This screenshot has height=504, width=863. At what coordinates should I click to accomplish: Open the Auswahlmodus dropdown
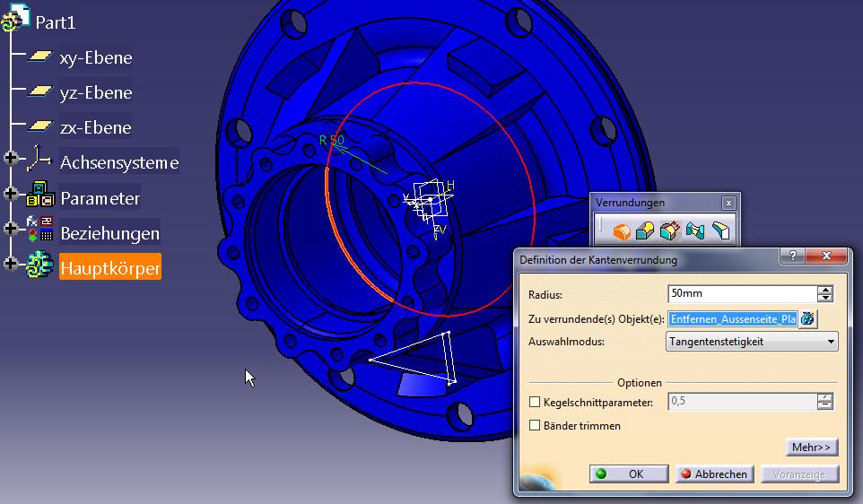(752, 341)
